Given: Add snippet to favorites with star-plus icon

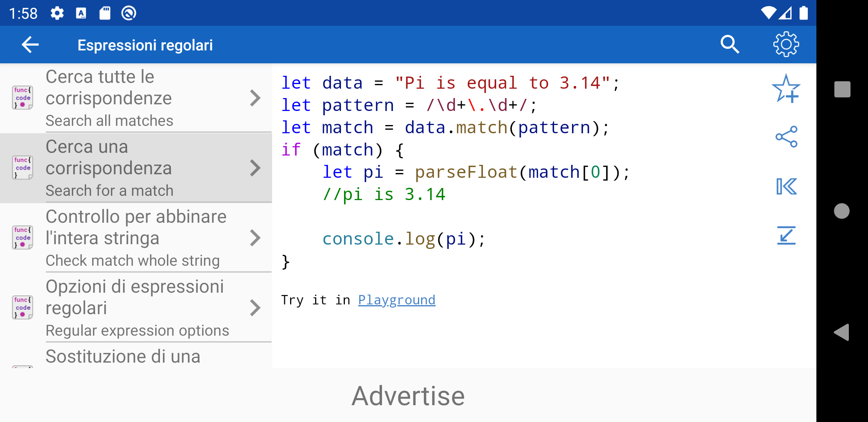Looking at the screenshot, I should 786,89.
